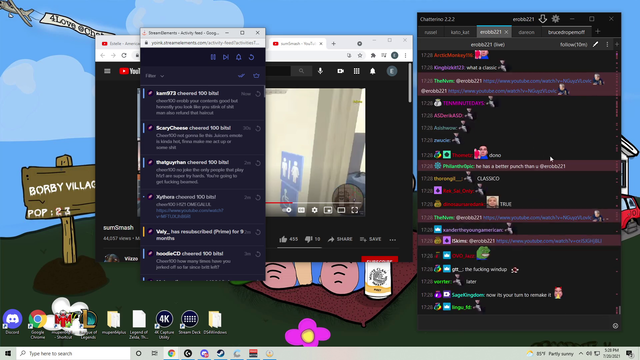Screen dimensions: 640x360
Task: Pause the StreamElements activity feed
Action: click(x=213, y=58)
